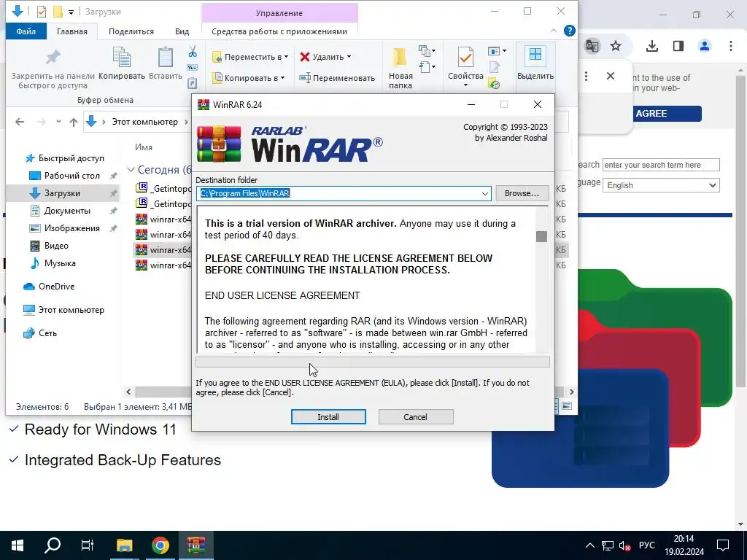Click the Quick Access Toolbar properties checkmark icon
The width and height of the screenshot is (747, 560).
pyautogui.click(x=42, y=12)
